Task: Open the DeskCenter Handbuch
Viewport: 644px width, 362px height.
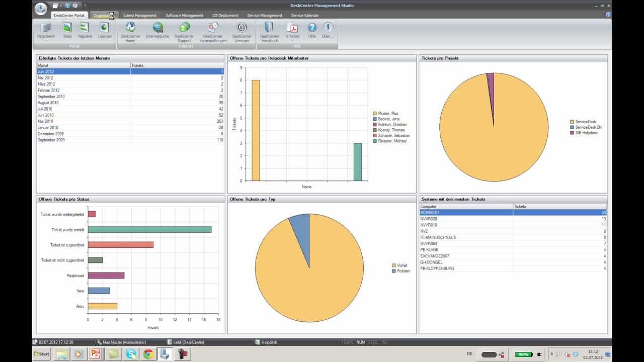Action: [x=269, y=30]
